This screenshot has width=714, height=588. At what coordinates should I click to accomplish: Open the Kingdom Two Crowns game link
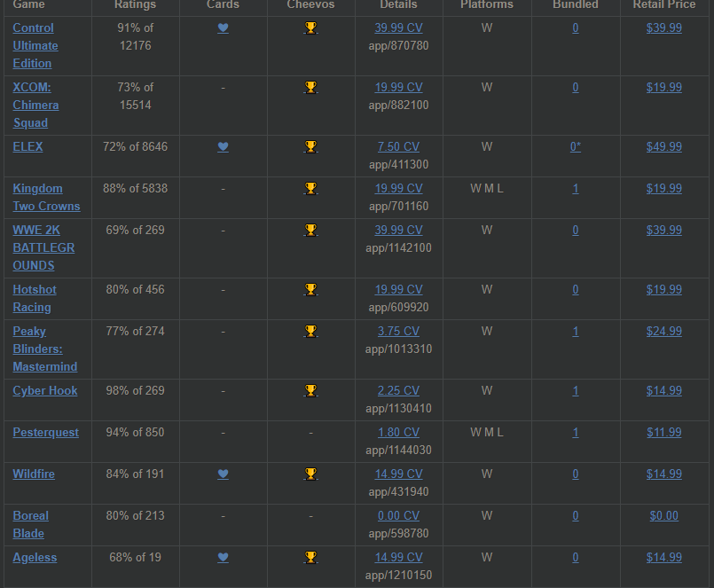click(x=46, y=197)
